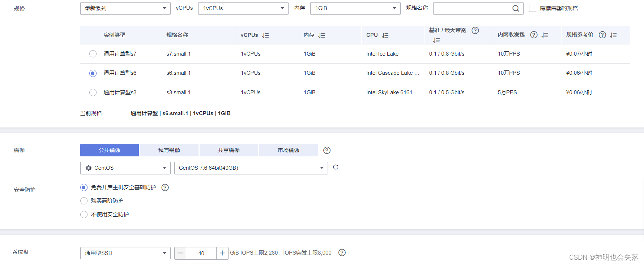Image resolution: width=644 pixels, height=264 pixels.
Task: Open the CentOS 7.6 64bit(40GB) version dropdown
Action: 251,168
